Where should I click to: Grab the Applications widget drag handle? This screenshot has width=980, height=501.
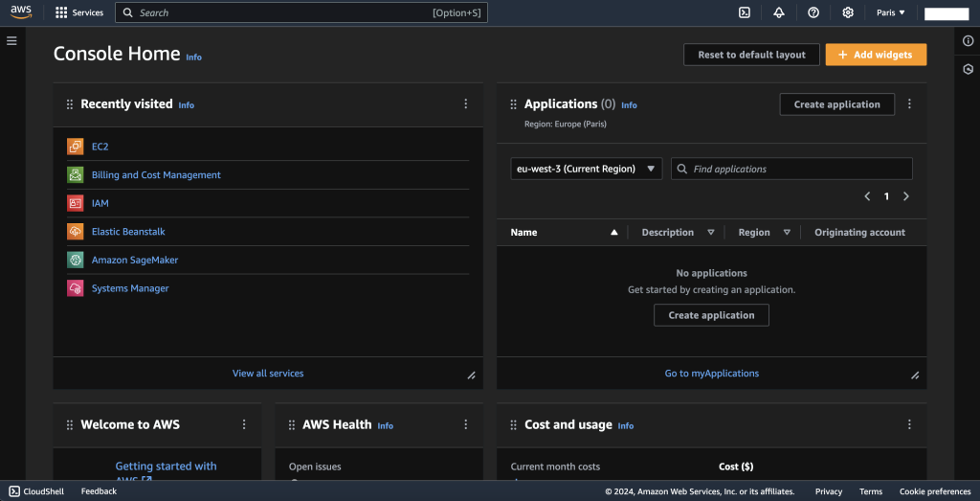coord(513,104)
